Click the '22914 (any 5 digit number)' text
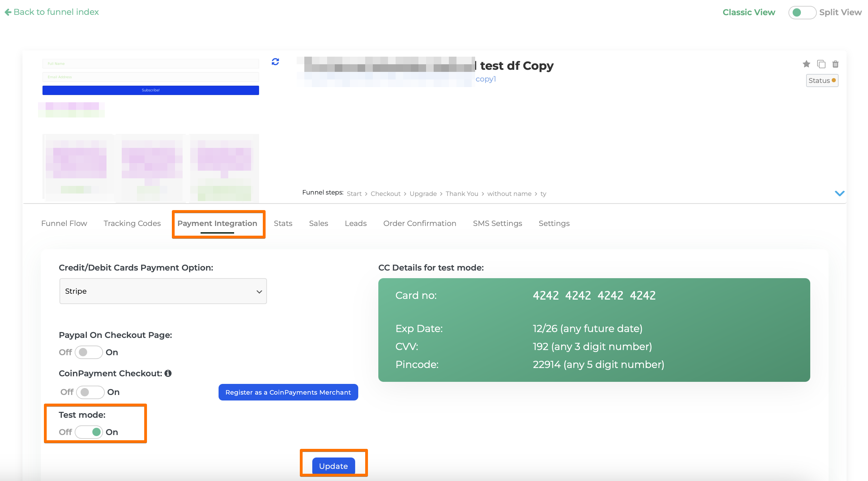Image resolution: width=868 pixels, height=481 pixels. click(x=598, y=364)
